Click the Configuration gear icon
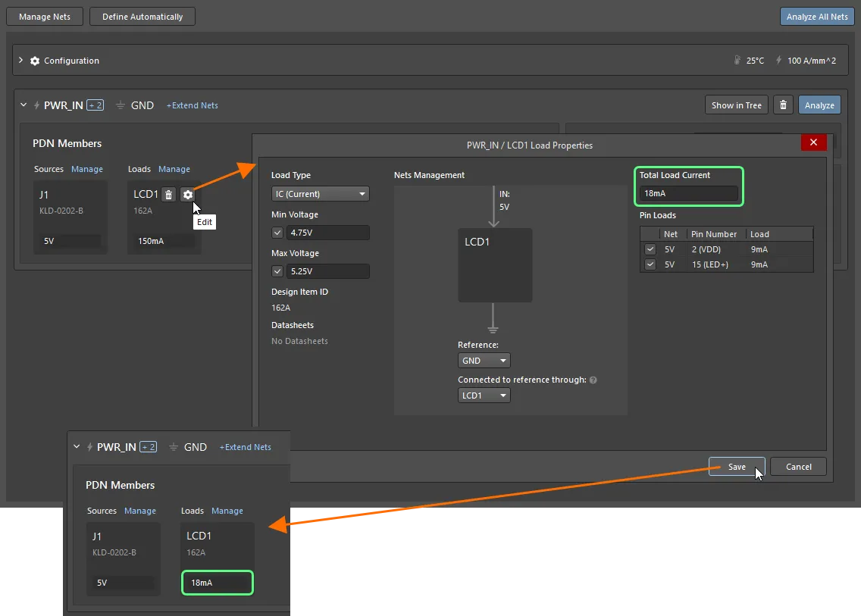 coord(35,61)
